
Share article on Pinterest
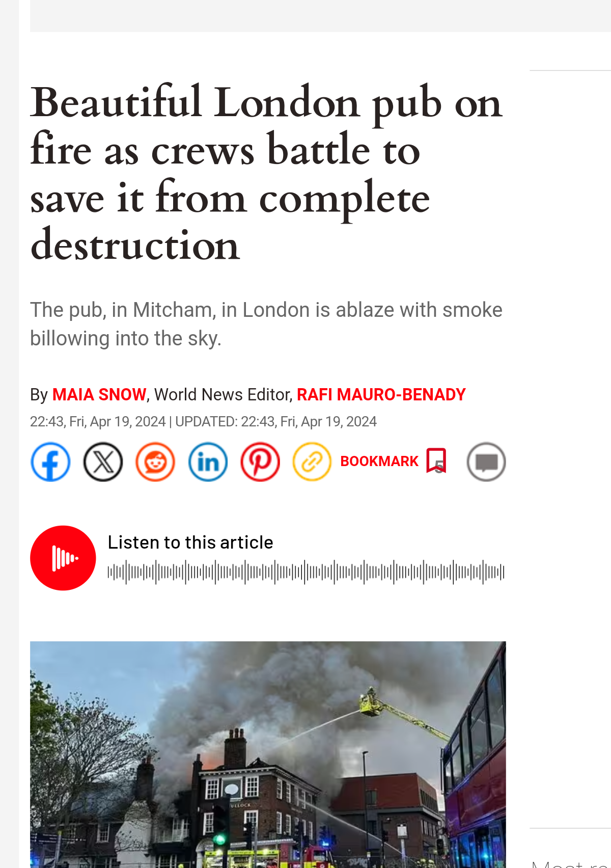click(x=260, y=462)
